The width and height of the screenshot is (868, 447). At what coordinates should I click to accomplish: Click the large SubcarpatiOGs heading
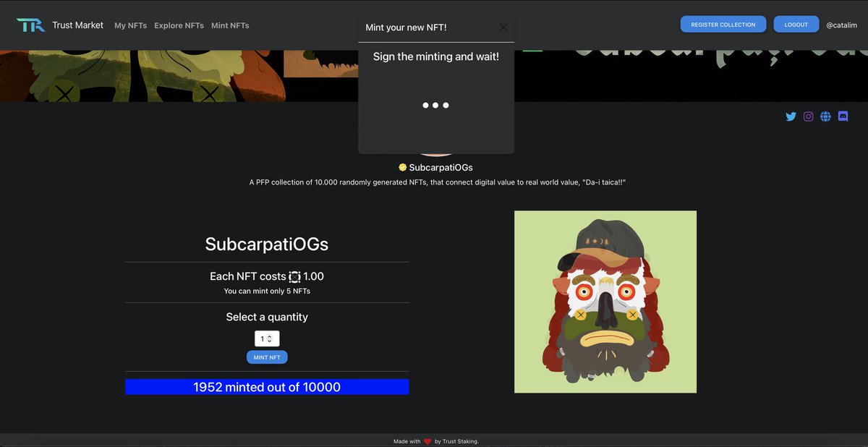pos(267,244)
